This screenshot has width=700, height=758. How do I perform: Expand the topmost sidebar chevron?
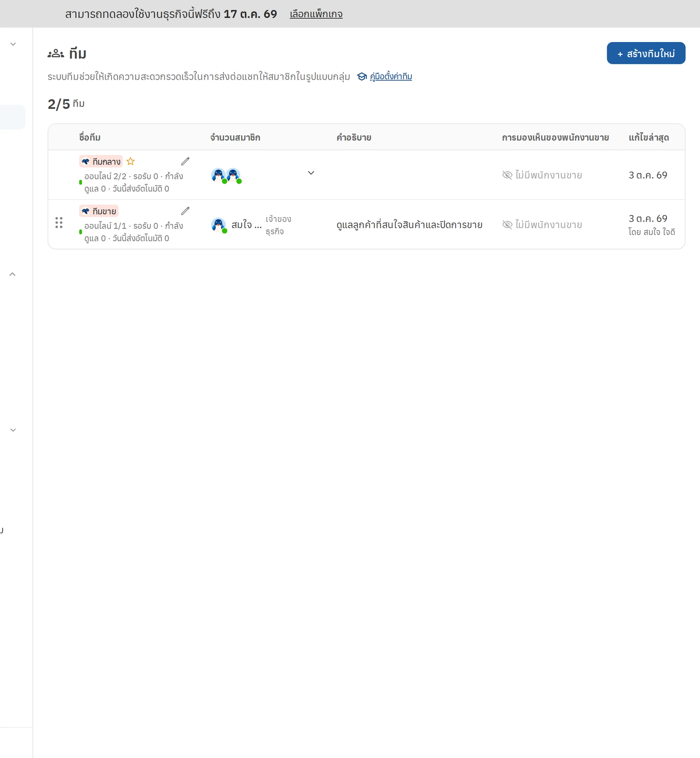coord(13,44)
